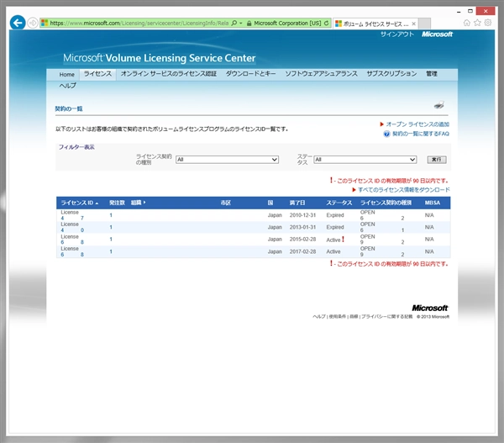Click footer 使用条件 link
The image size is (504, 443).
pos(337,317)
